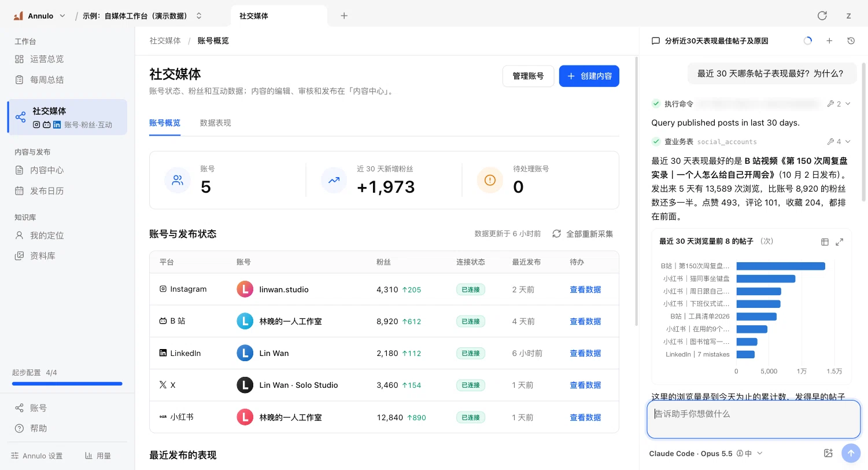Click the 全部重新采集 refresh icon

(557, 234)
